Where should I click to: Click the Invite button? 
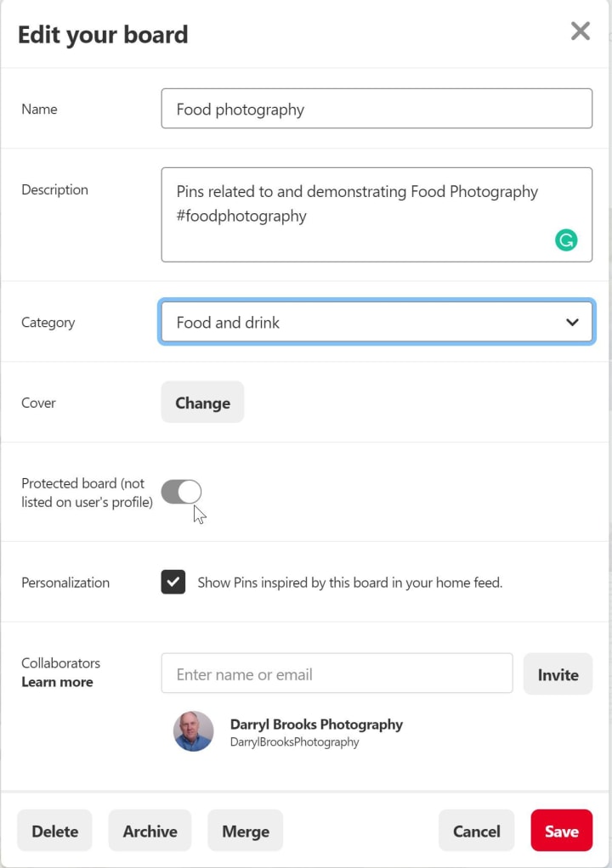[x=558, y=674]
